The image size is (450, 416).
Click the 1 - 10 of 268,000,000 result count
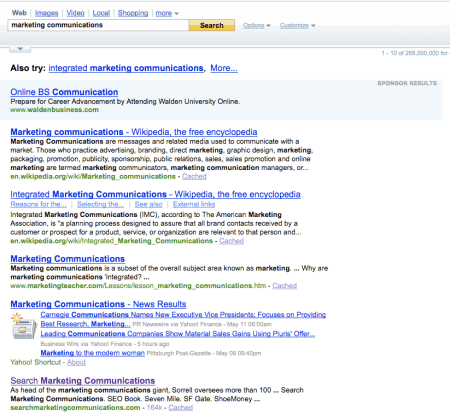click(x=415, y=53)
